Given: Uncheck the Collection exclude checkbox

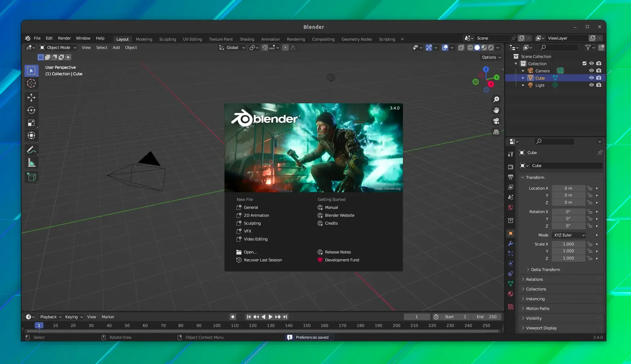Looking at the screenshot, I should 585,63.
